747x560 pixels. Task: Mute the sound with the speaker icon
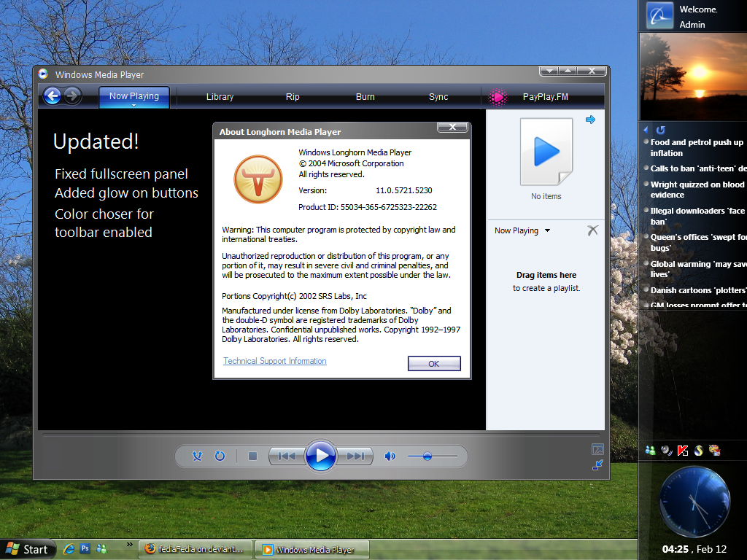pos(390,456)
